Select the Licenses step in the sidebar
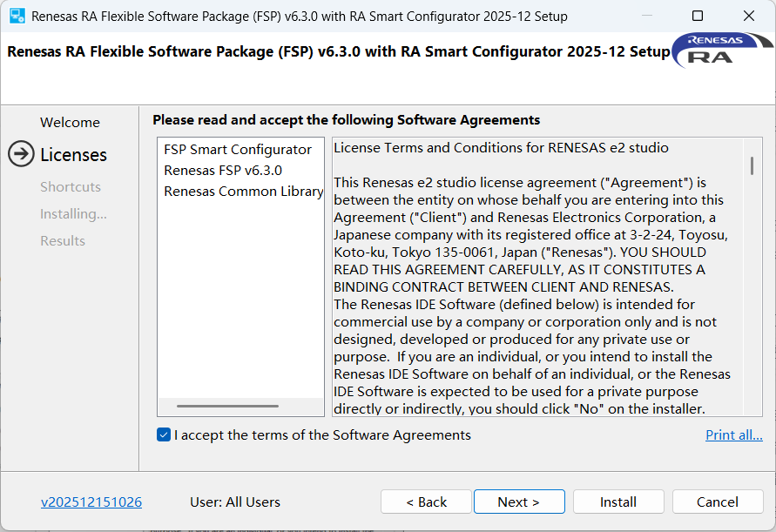The height and width of the screenshot is (532, 776). [x=73, y=155]
